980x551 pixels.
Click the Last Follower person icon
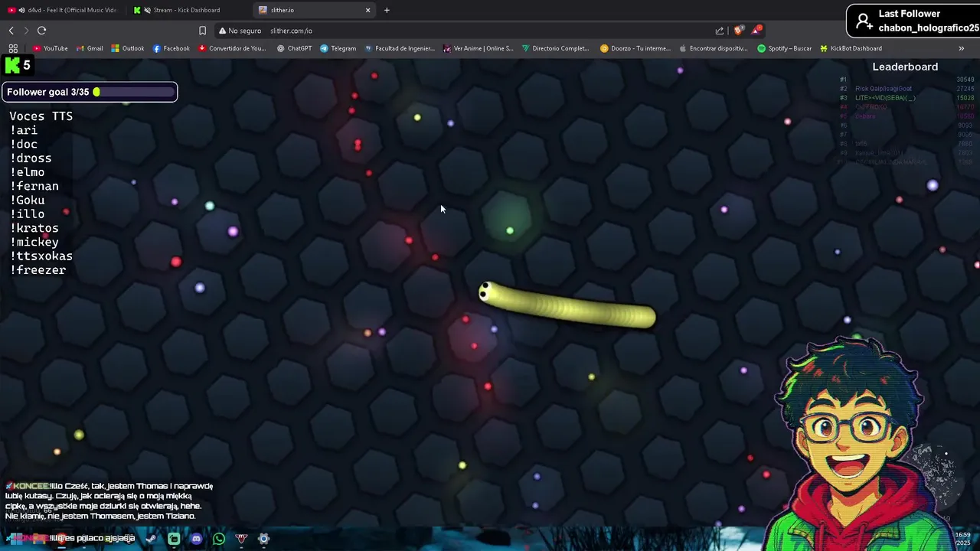[864, 21]
